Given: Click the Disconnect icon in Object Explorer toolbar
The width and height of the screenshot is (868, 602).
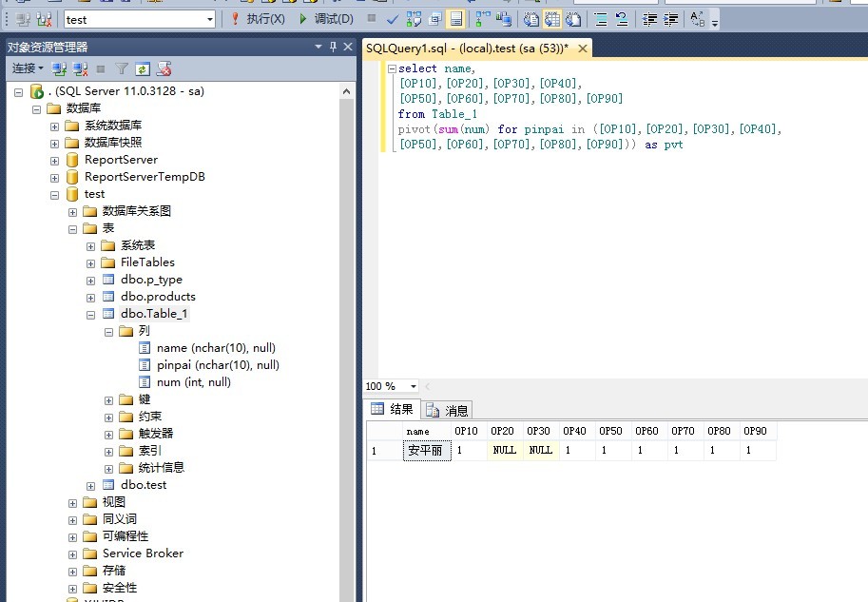Looking at the screenshot, I should click(x=81, y=68).
